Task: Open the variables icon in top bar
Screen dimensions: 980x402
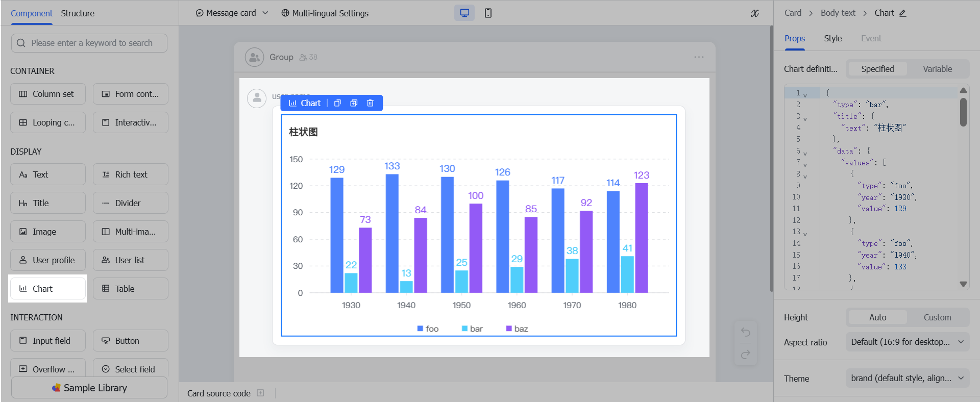Action: point(755,13)
